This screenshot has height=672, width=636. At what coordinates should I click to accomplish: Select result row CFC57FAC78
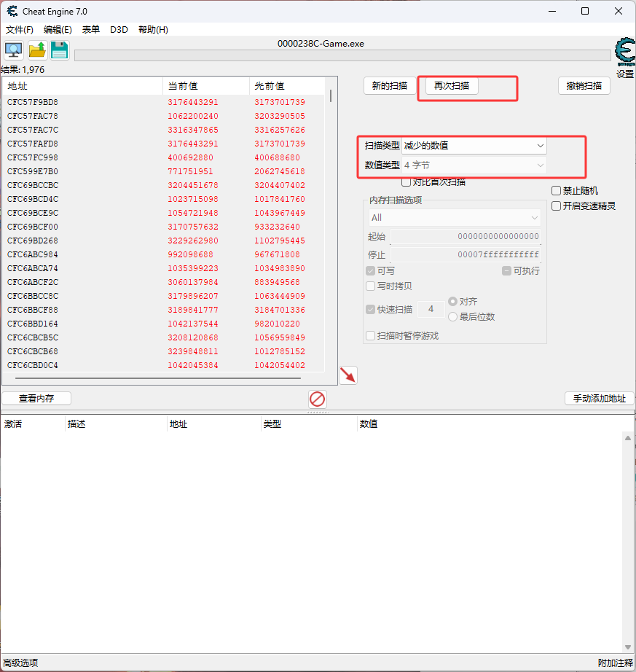164,116
